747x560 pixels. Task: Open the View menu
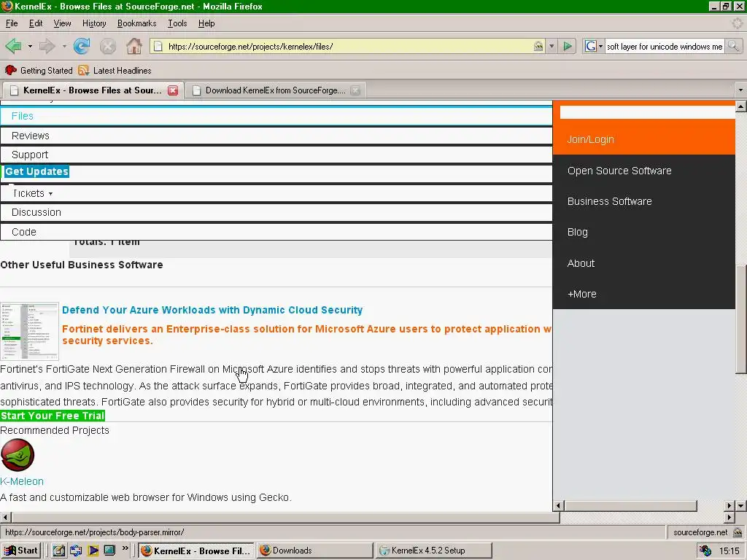tap(62, 23)
